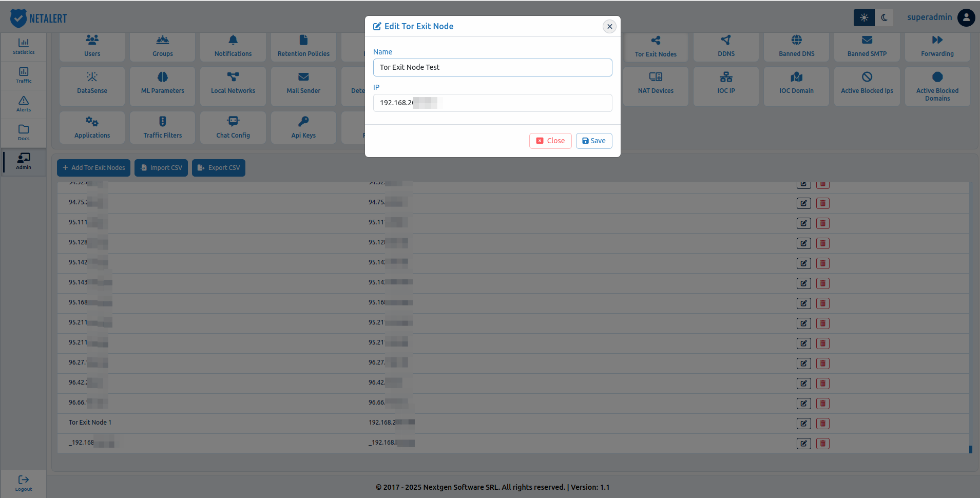Open Active Blocked Ips tile
Screen dimensions: 980x498
867,86
